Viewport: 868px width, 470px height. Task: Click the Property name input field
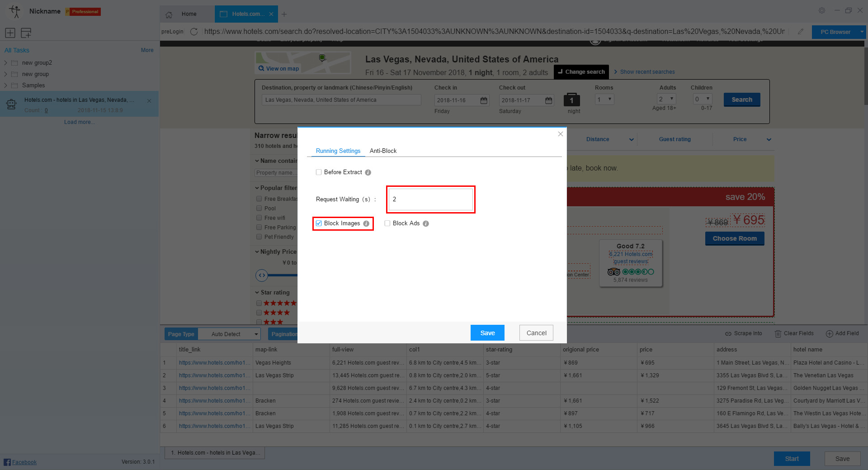[276, 173]
